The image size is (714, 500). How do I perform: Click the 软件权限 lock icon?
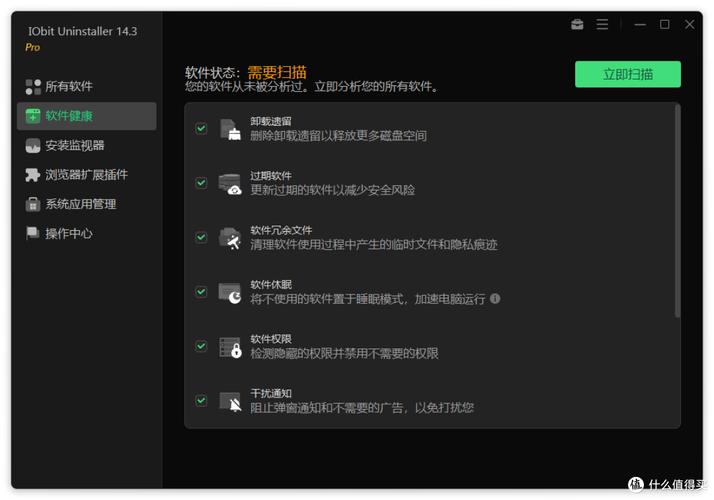230,347
